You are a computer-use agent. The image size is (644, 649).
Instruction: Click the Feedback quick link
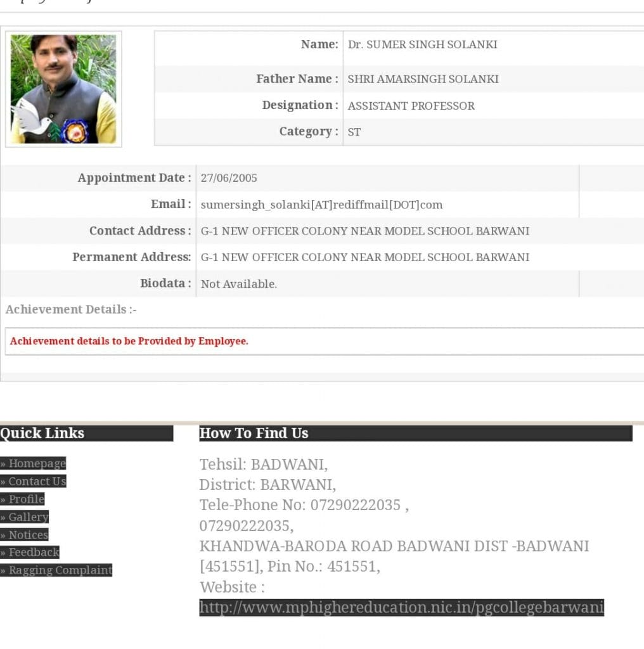point(33,552)
